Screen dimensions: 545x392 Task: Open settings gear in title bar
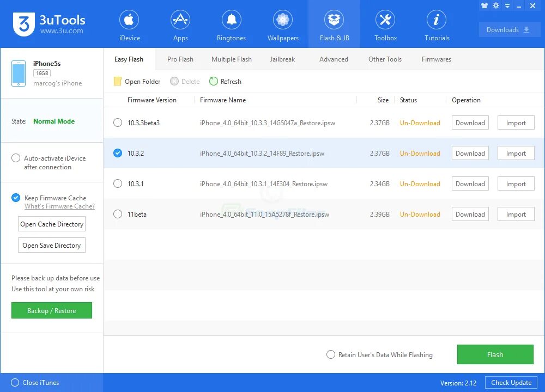point(496,5)
